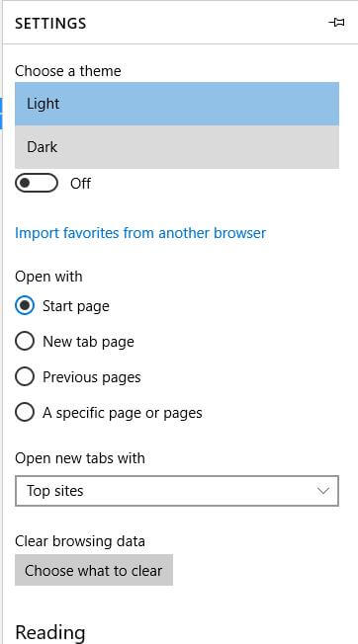Choose A specific page or pages

25,413
